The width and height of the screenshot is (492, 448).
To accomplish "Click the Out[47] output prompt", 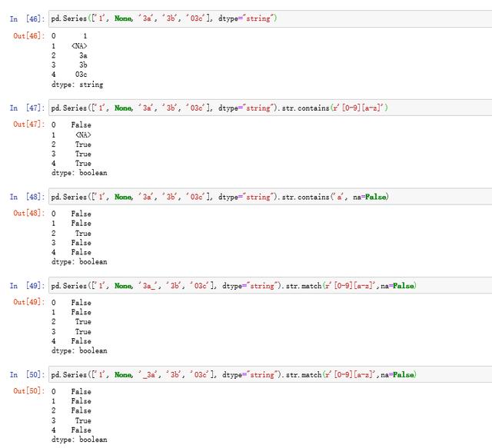I will (29, 124).
